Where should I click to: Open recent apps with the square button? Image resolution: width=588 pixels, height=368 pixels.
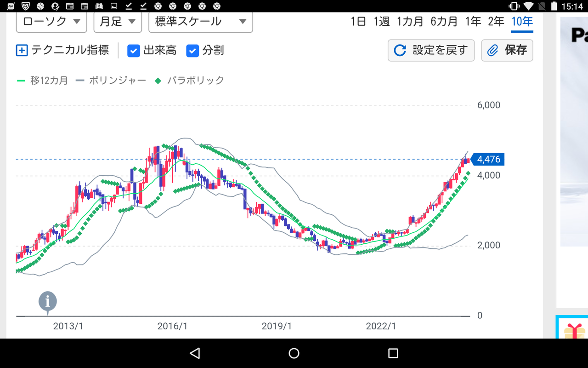pyautogui.click(x=393, y=353)
